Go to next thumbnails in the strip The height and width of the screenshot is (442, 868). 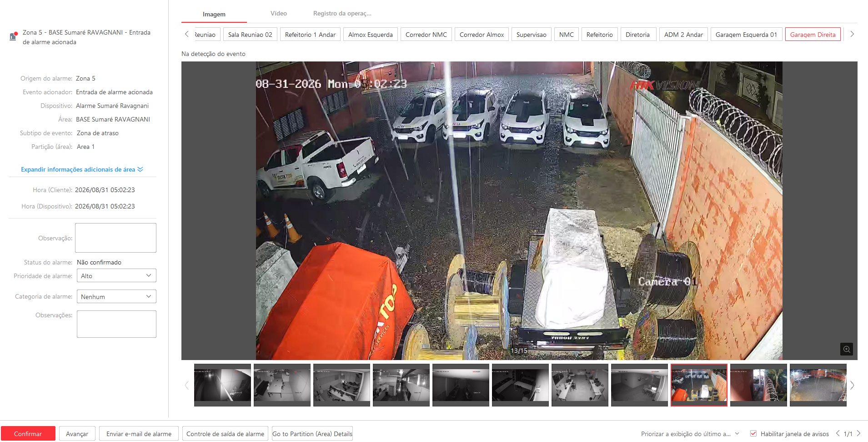(852, 385)
